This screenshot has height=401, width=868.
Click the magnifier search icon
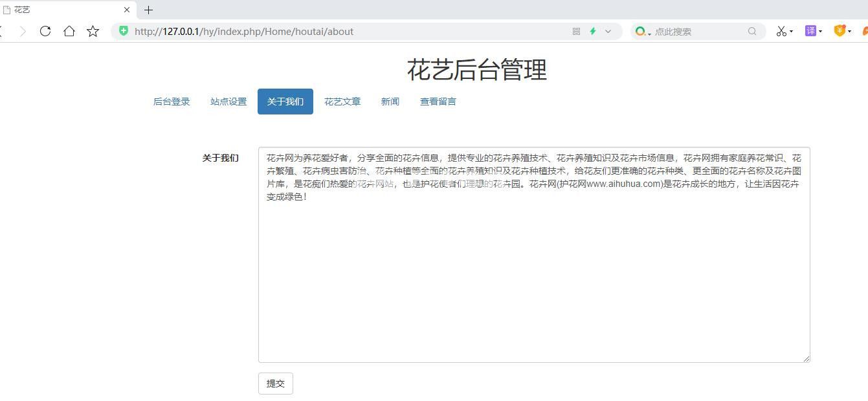click(752, 31)
